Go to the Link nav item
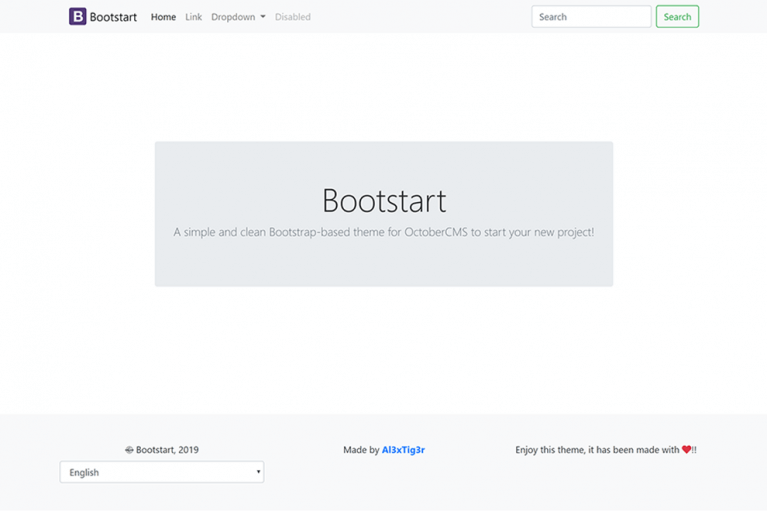 (x=193, y=17)
